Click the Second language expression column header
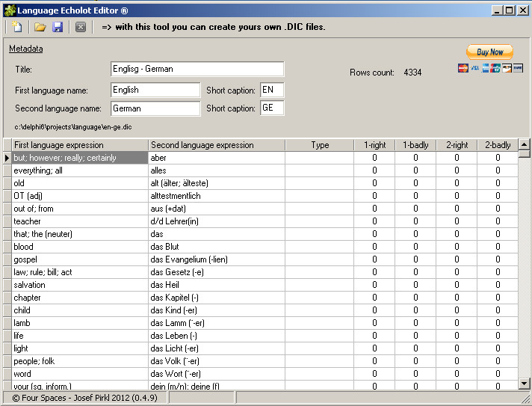 tap(217, 145)
